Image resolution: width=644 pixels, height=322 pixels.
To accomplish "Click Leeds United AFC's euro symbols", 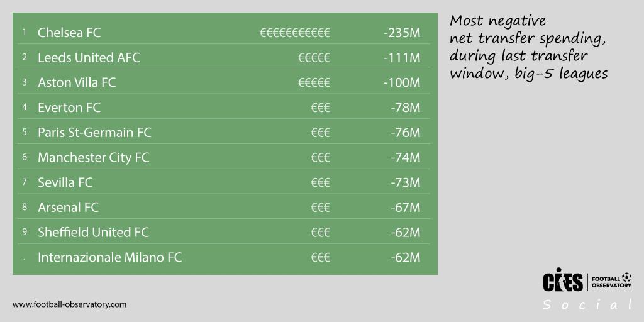I will pyautogui.click(x=314, y=58).
